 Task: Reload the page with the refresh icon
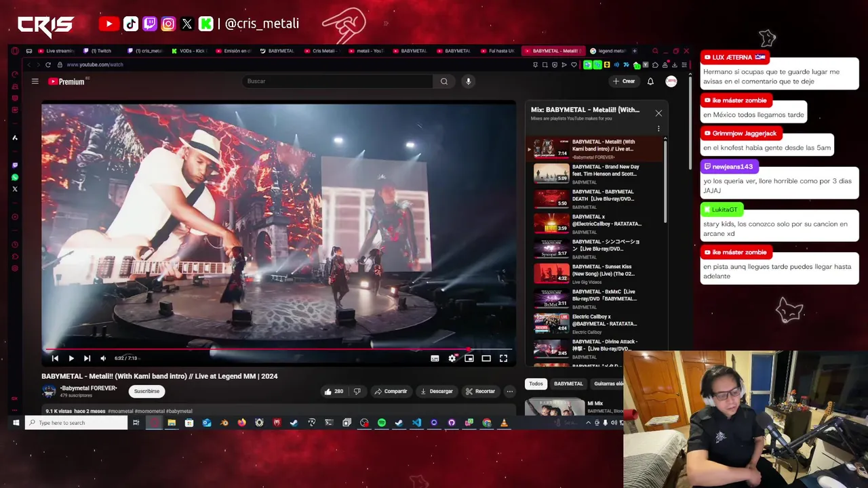[x=48, y=64]
